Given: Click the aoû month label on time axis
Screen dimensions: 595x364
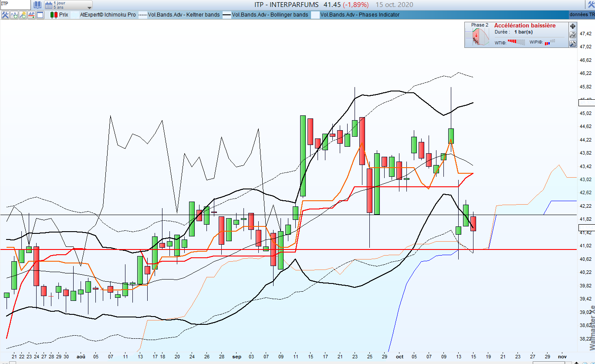Looking at the screenshot, I should pyautogui.click(x=81, y=357).
